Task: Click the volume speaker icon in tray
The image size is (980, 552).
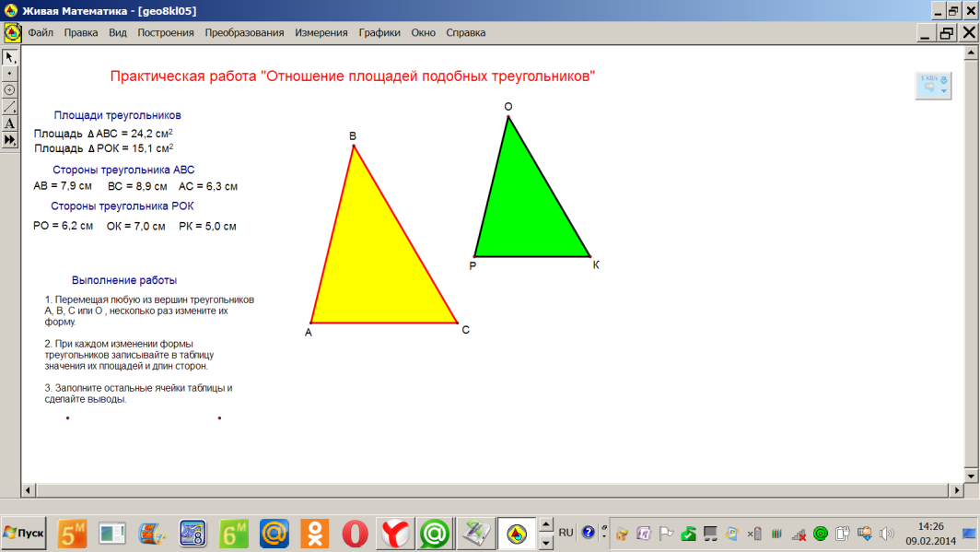Action: [887, 533]
